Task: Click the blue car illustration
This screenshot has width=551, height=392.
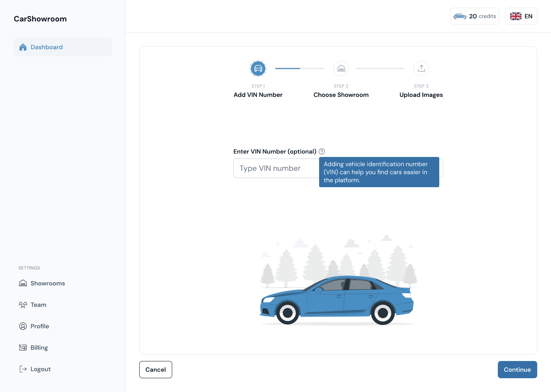Action: (337, 301)
